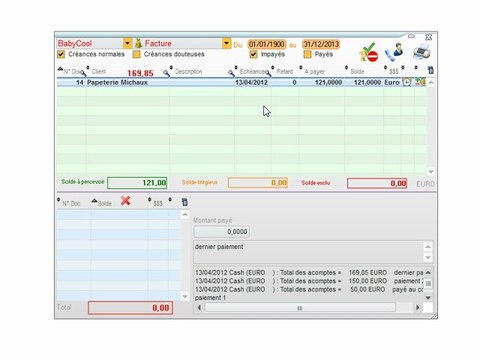
Task: Click the Total 0,00 field
Action: click(130, 308)
